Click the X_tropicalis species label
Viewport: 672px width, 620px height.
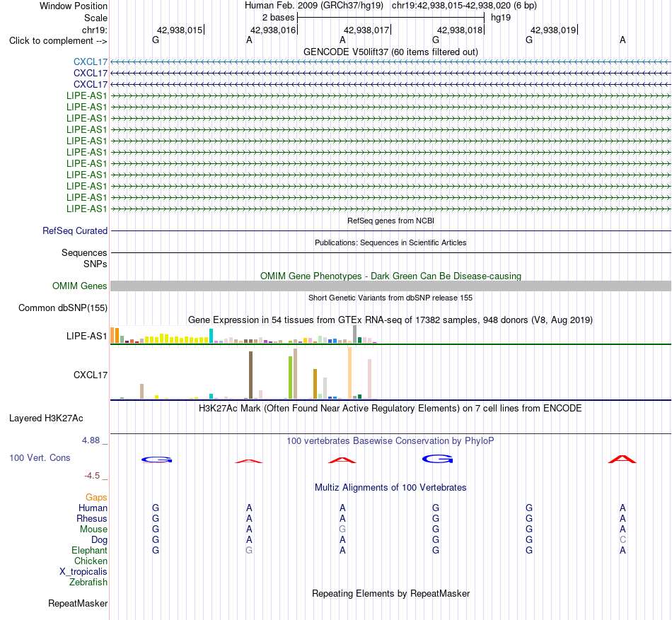tap(83, 572)
